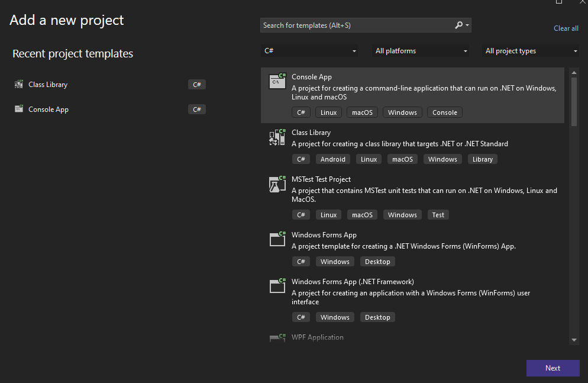Click the Windows Forms App template icon
Image resolution: width=588 pixels, height=383 pixels.
point(277,240)
